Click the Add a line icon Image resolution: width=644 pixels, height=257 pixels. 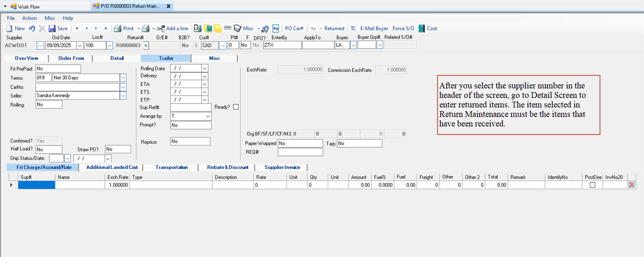click(161, 28)
